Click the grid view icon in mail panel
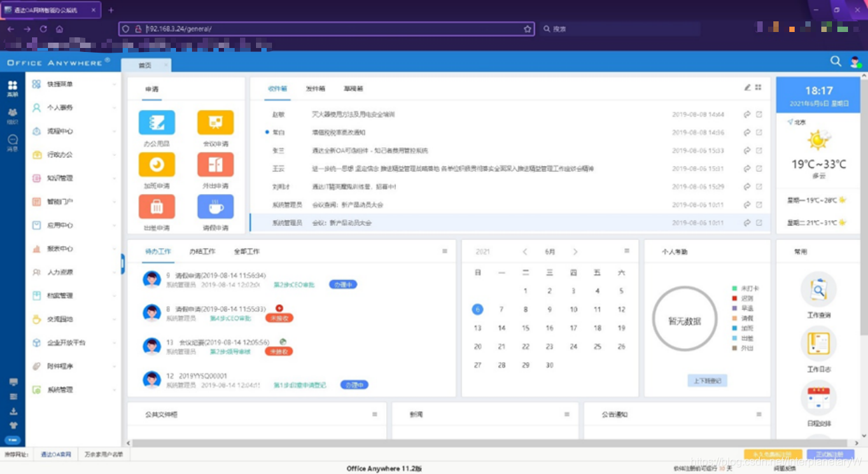The image size is (868, 474). (759, 87)
